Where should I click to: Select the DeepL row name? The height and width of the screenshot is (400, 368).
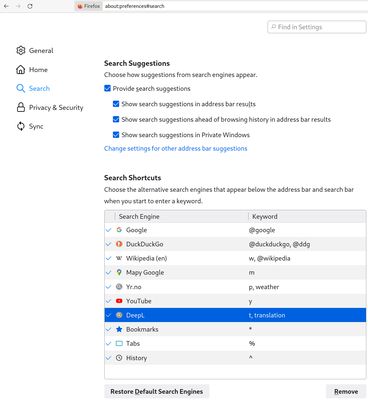click(135, 315)
